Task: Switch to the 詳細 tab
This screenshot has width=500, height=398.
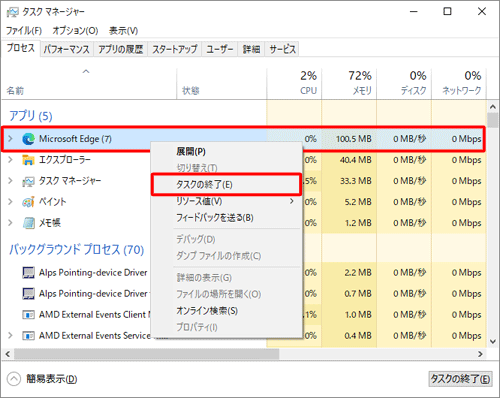Action: [251, 49]
